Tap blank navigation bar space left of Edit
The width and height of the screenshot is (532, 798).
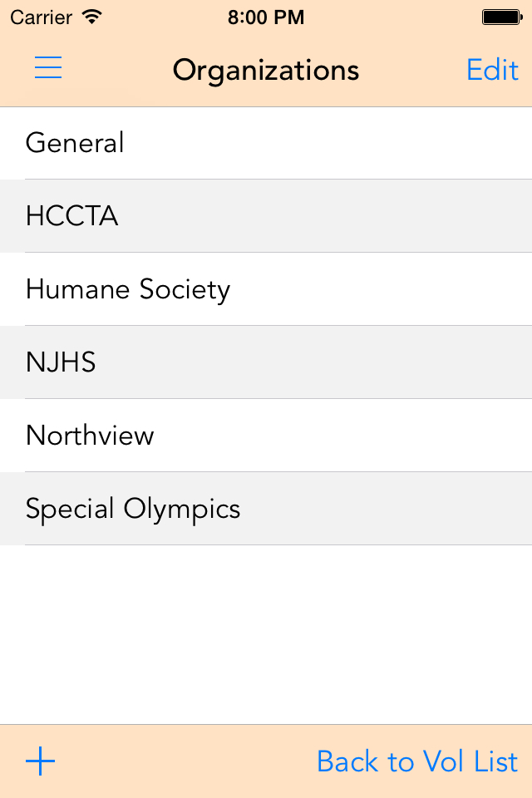(416, 71)
